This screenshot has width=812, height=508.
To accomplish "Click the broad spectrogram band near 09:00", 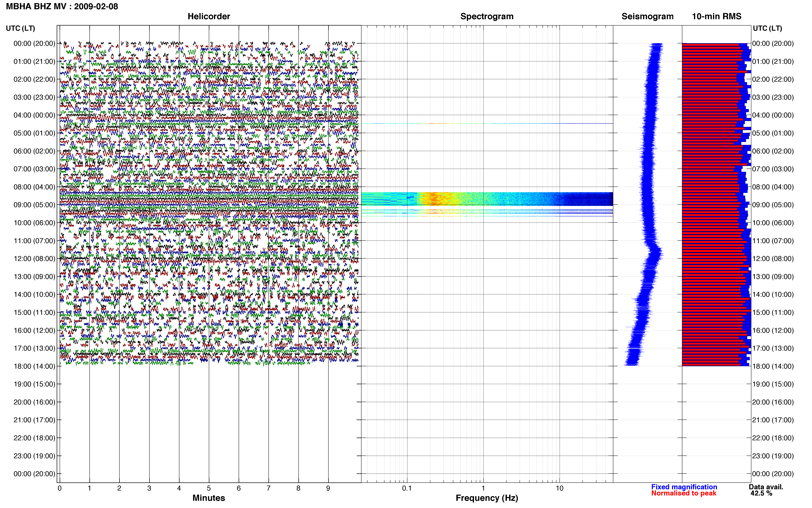I will tap(487, 199).
